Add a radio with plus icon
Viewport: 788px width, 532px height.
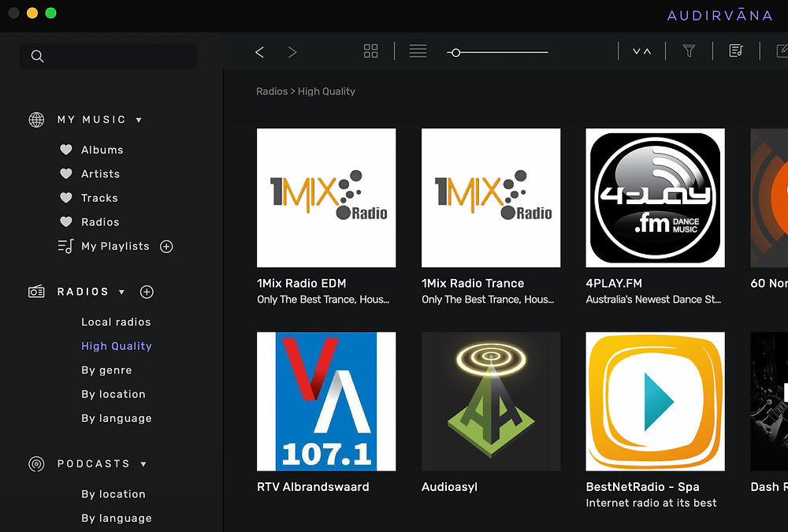[x=147, y=292]
